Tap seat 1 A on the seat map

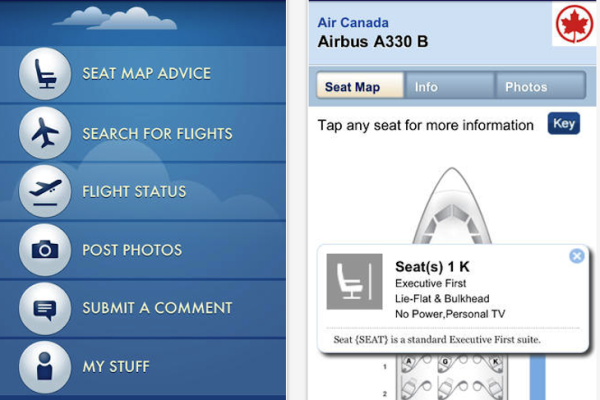point(409,362)
